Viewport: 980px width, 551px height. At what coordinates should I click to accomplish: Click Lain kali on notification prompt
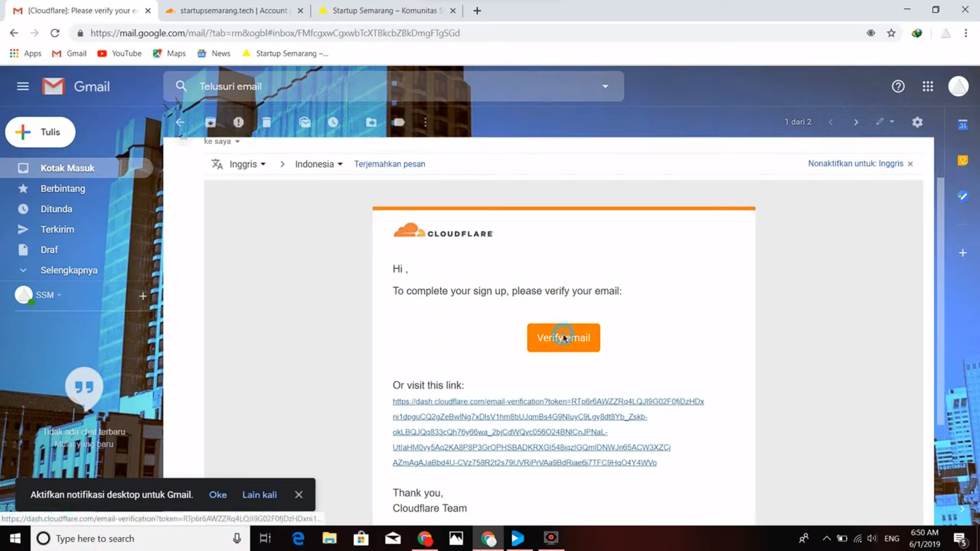(x=259, y=494)
